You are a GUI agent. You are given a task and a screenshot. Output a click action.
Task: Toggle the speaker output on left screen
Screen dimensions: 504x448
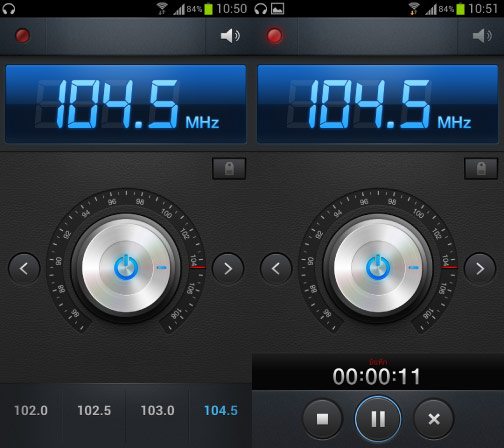[x=230, y=36]
